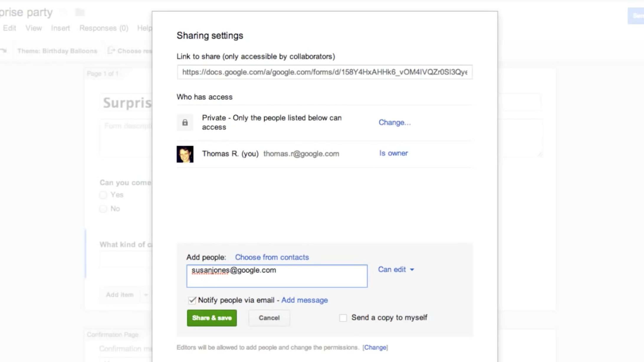Open the Can edit permission dropdown
Image resolution: width=644 pixels, height=362 pixels.
tap(396, 269)
